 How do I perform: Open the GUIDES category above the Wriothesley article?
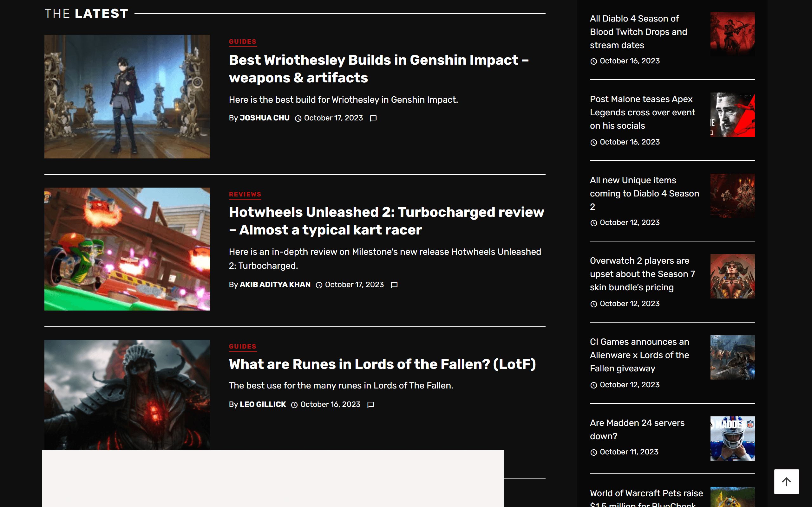point(243,42)
